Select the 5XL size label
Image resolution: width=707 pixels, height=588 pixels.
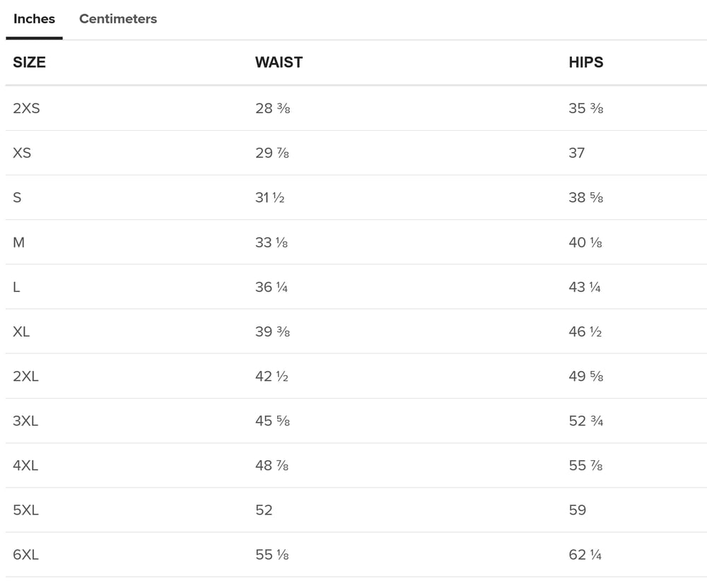click(25, 510)
